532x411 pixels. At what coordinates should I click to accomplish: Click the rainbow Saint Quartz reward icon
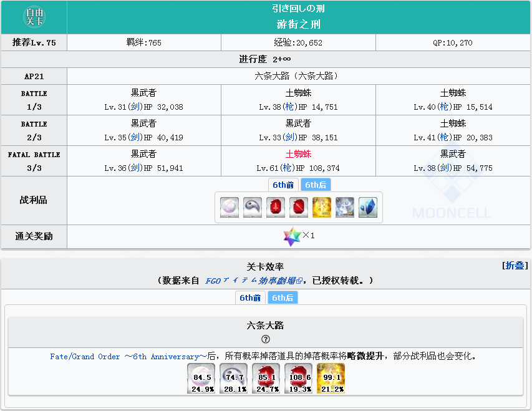pos(291,236)
